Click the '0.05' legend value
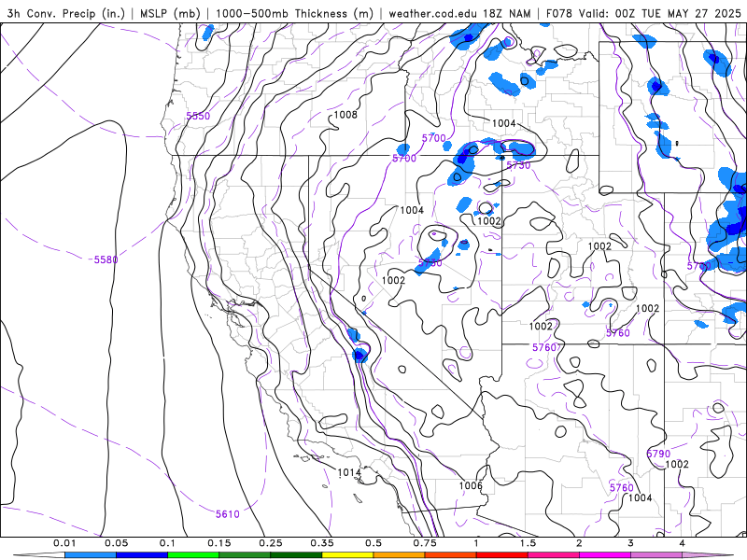The height and width of the screenshot is (560, 747). click(x=116, y=543)
